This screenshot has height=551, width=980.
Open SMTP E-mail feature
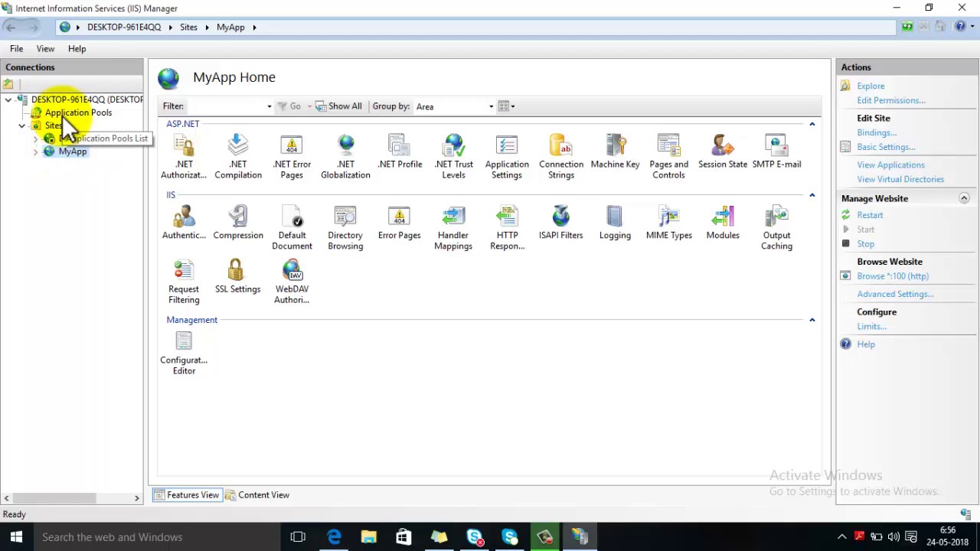click(x=776, y=152)
